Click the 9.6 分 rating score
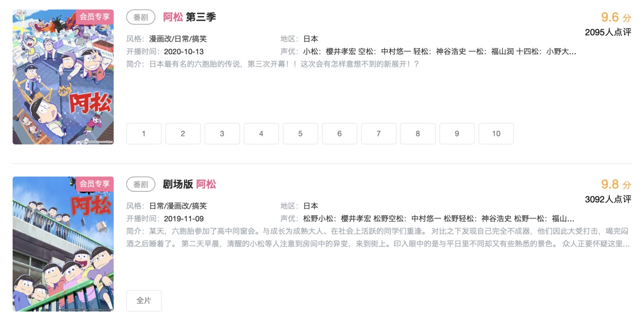Viewport: 644px width, 326px height. click(x=616, y=17)
